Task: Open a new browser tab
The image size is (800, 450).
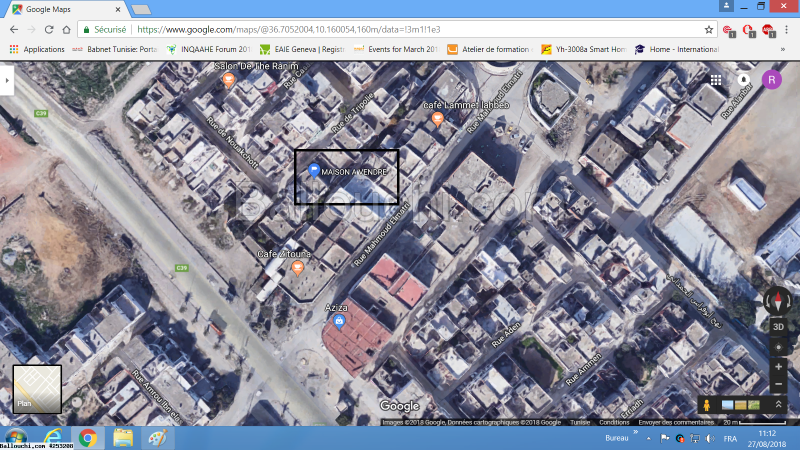Action: pyautogui.click(x=141, y=9)
